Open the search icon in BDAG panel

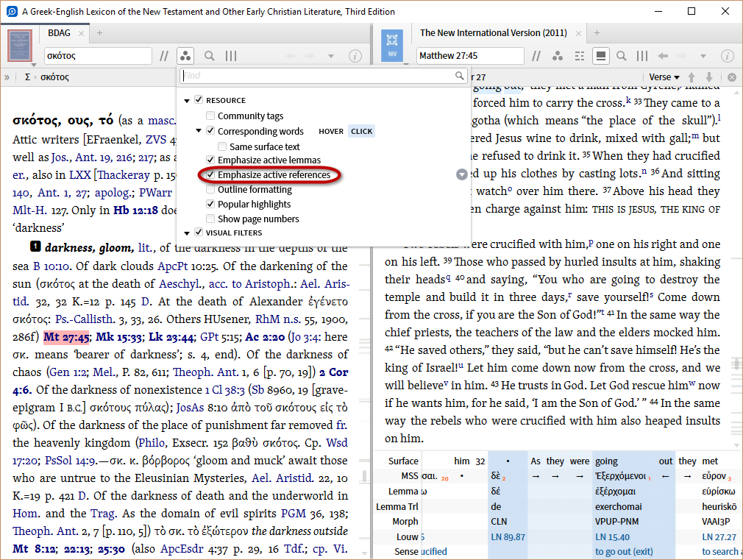click(x=210, y=56)
